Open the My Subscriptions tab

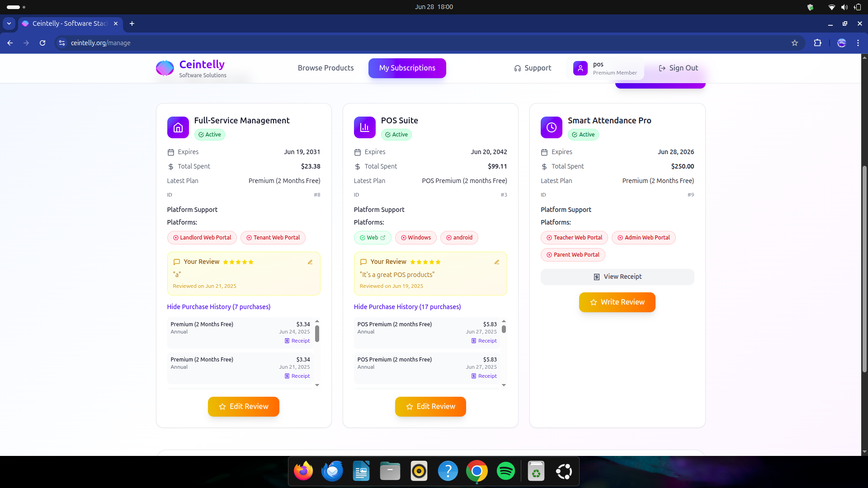pyautogui.click(x=407, y=68)
